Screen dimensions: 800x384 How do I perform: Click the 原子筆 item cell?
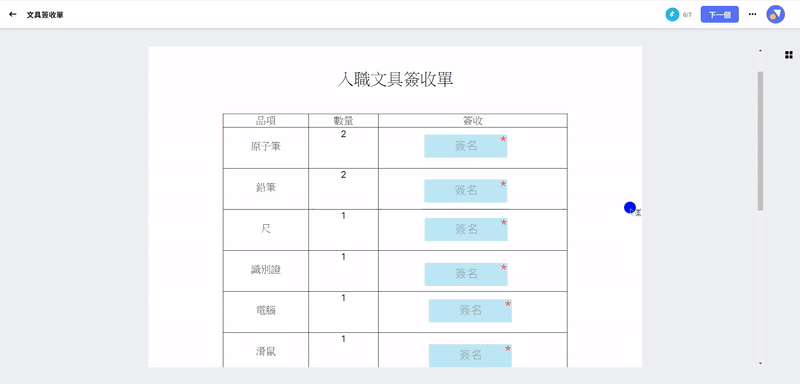(x=265, y=147)
